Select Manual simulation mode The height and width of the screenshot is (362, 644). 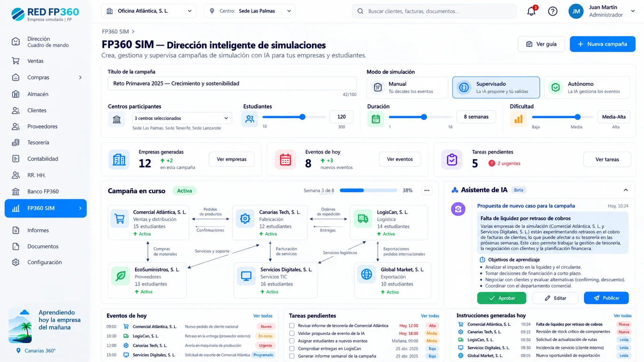407,87
